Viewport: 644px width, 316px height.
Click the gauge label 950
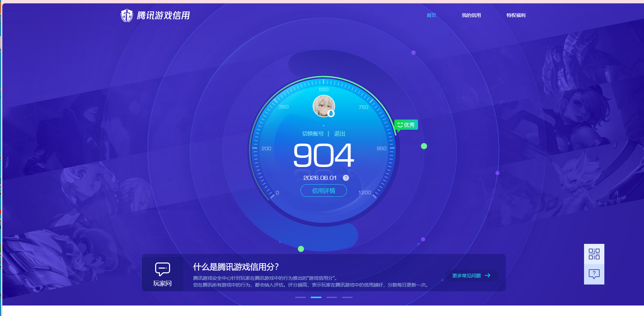coord(381,149)
